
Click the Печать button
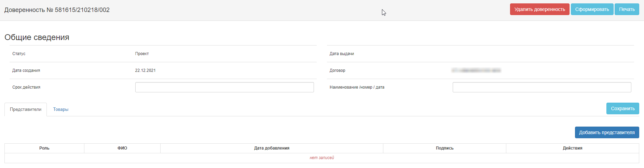tap(627, 9)
